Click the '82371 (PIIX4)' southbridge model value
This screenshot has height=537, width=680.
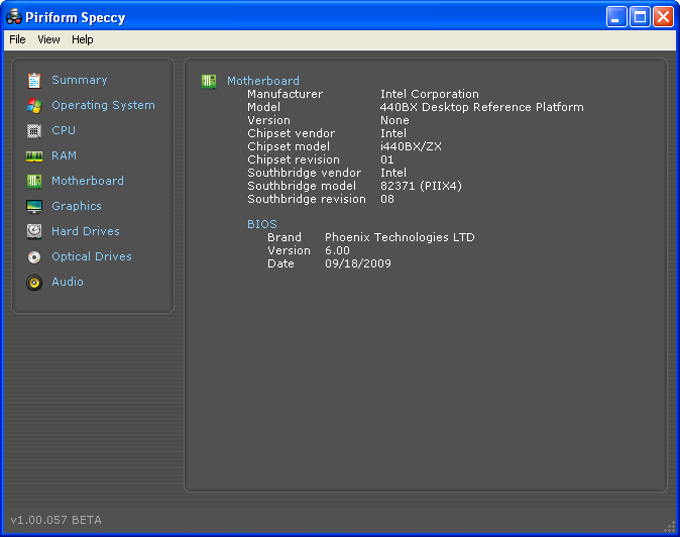[x=421, y=186]
